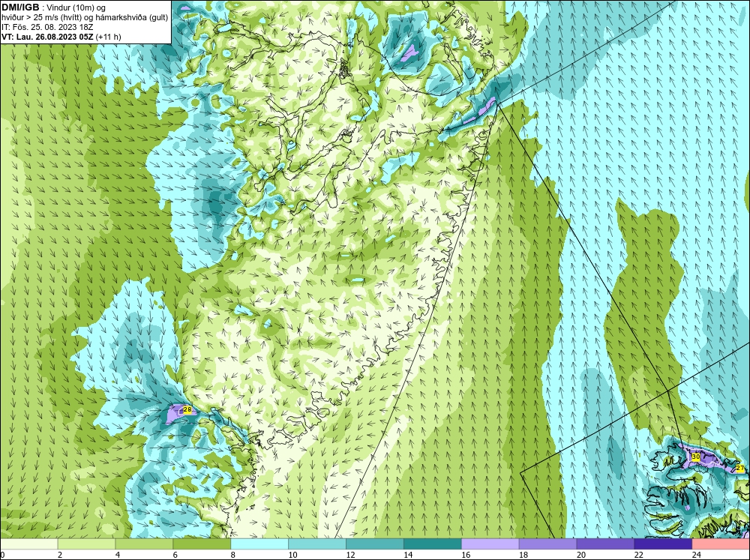Viewport: 750px width, 560px height.
Task: Click the legend scale number 8
Action: pyautogui.click(x=233, y=555)
